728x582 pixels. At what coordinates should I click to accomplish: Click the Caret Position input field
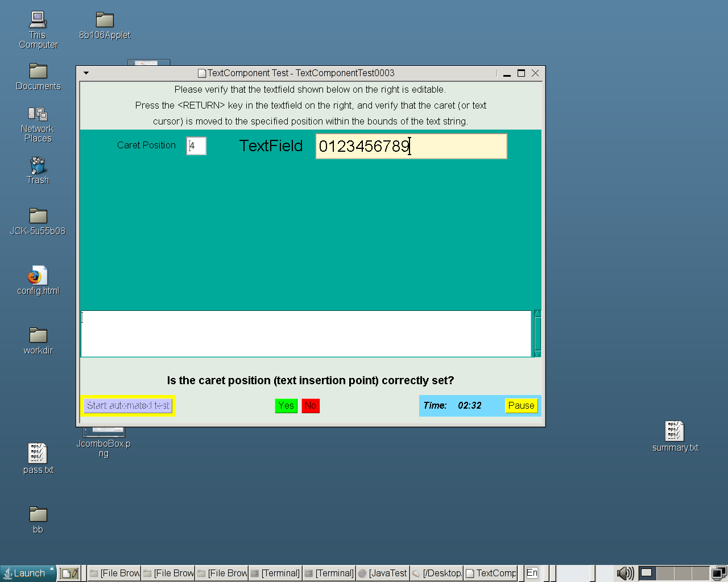pyautogui.click(x=196, y=146)
